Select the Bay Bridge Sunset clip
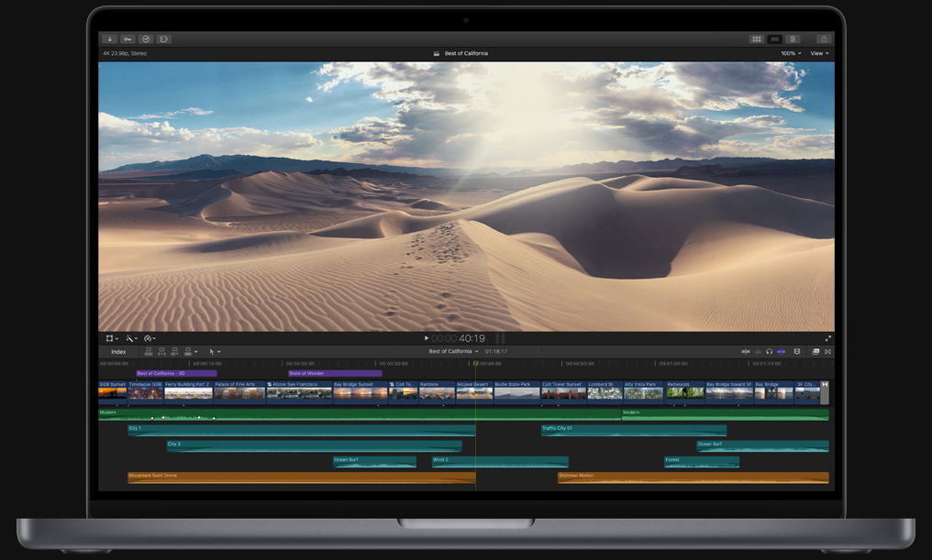The height and width of the screenshot is (560, 932). pyautogui.click(x=361, y=393)
